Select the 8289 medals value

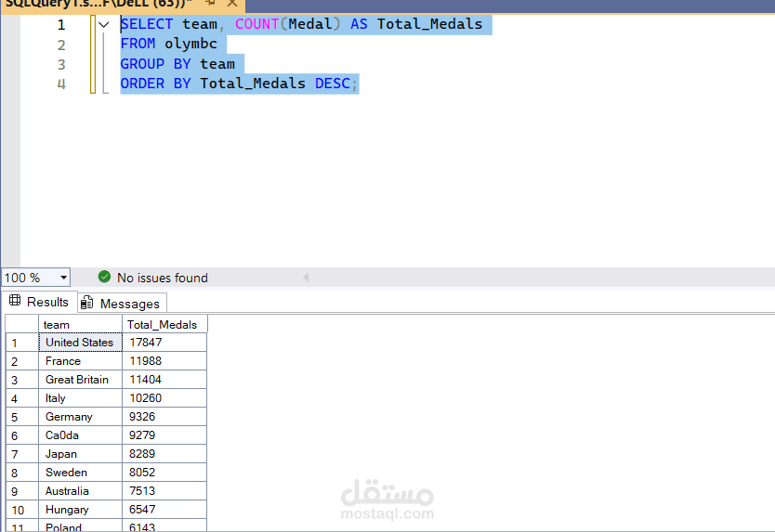coord(164,454)
